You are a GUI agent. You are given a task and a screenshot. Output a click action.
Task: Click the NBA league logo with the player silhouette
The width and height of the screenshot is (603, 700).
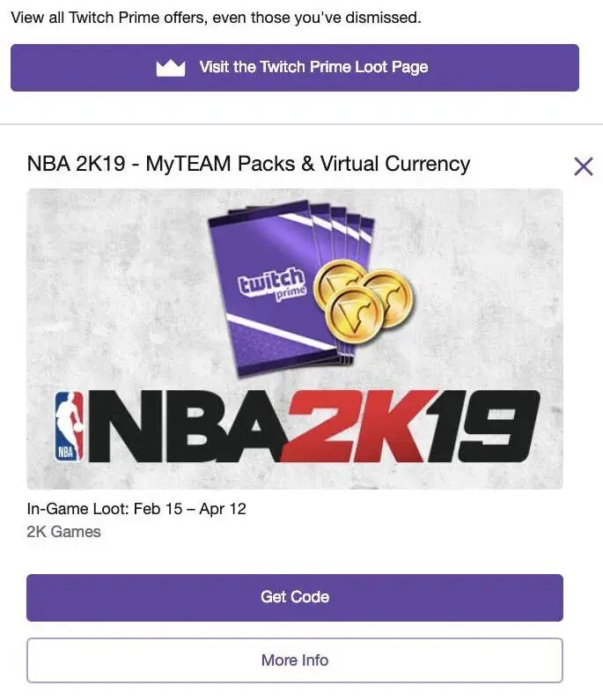coord(67,427)
